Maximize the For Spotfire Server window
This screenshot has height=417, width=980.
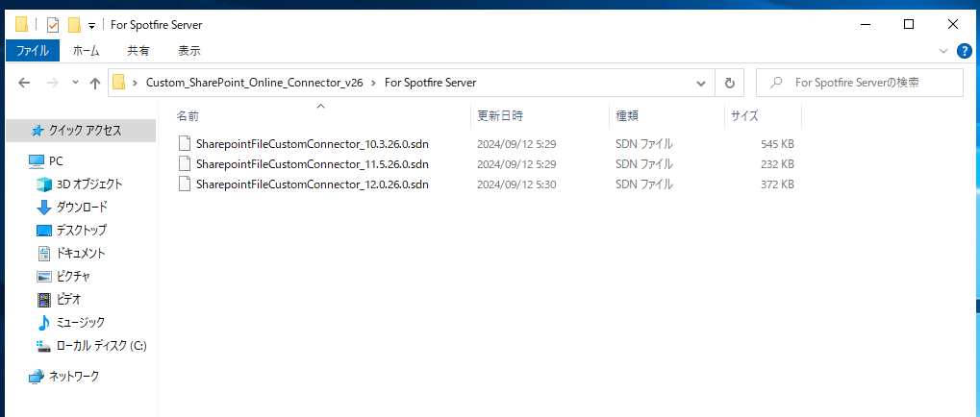909,24
